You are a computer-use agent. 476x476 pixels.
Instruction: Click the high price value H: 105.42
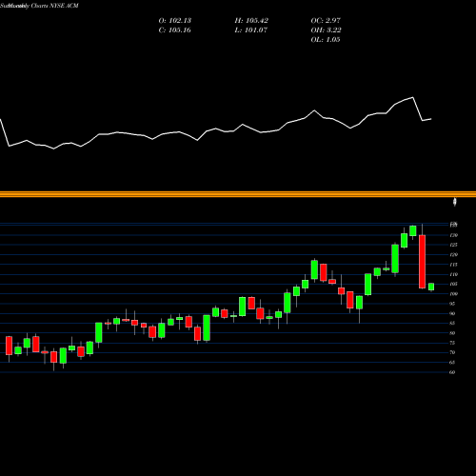[x=251, y=21]
